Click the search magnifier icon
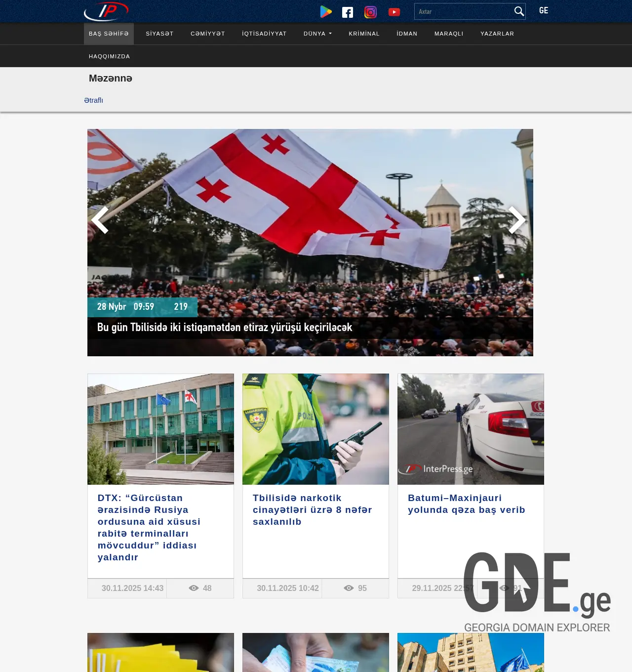The height and width of the screenshot is (672, 632). click(x=518, y=11)
